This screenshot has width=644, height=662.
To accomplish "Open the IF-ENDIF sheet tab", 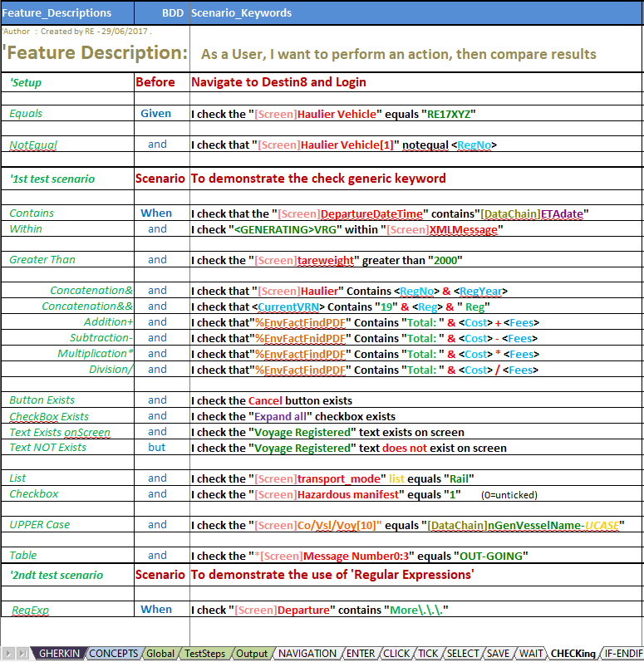I will pyautogui.click(x=623, y=654).
